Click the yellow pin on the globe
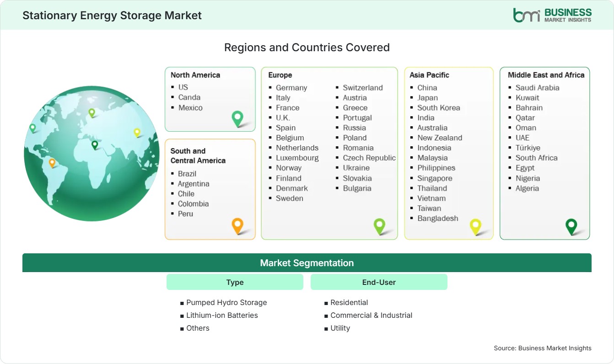Viewport: 614px width, 364px height. tap(137, 133)
